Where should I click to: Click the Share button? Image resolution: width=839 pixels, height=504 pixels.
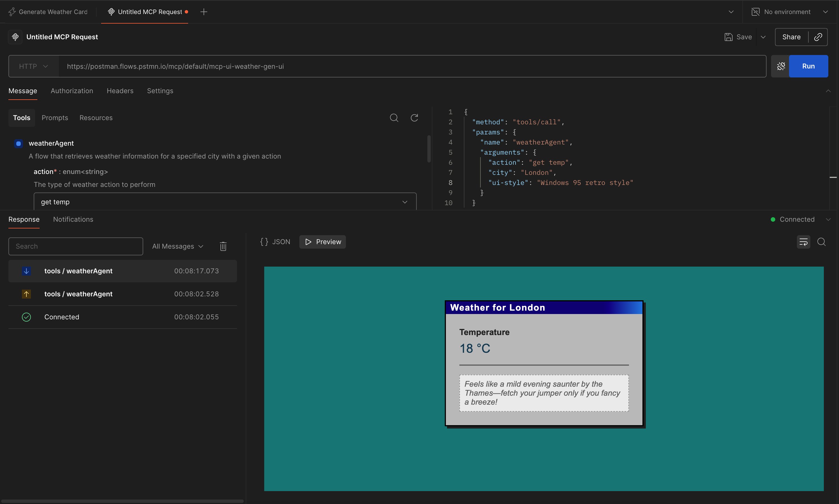[791, 37]
